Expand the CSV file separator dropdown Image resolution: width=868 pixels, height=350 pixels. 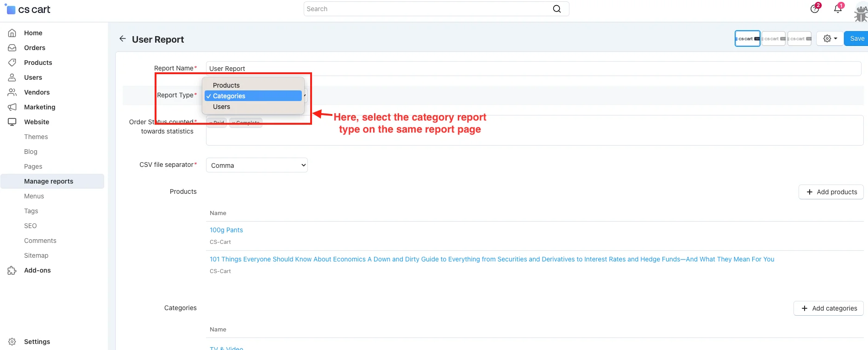[x=256, y=165]
